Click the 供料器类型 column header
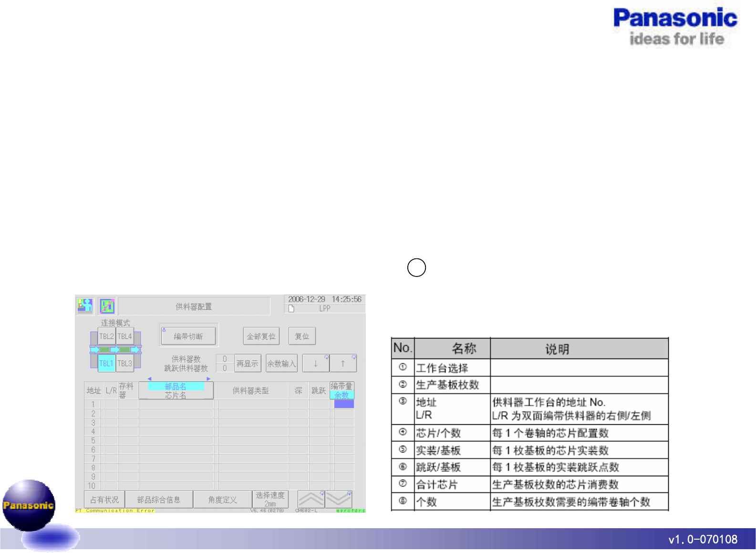The width and height of the screenshot is (756, 553). [x=251, y=390]
